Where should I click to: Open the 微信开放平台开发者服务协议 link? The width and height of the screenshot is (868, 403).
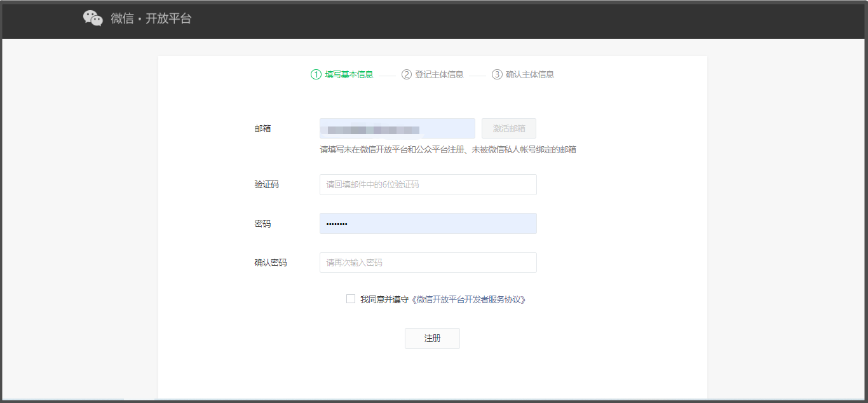pyautogui.click(x=468, y=299)
